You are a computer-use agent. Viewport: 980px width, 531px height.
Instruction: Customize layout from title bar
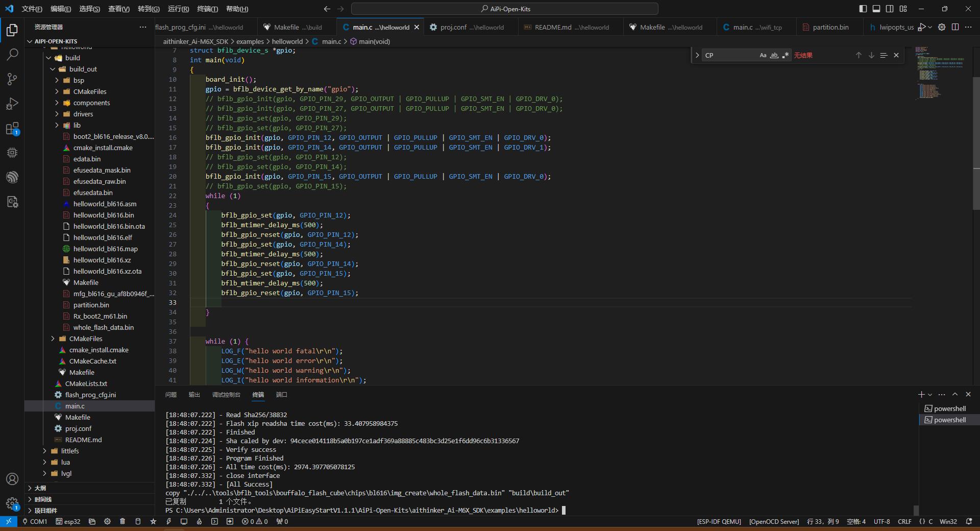pos(903,9)
